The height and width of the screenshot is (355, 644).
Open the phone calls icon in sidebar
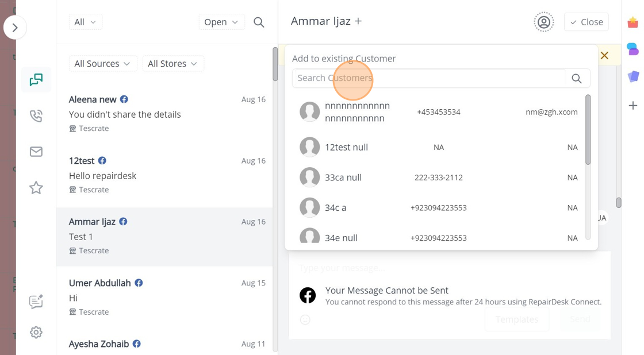(36, 116)
